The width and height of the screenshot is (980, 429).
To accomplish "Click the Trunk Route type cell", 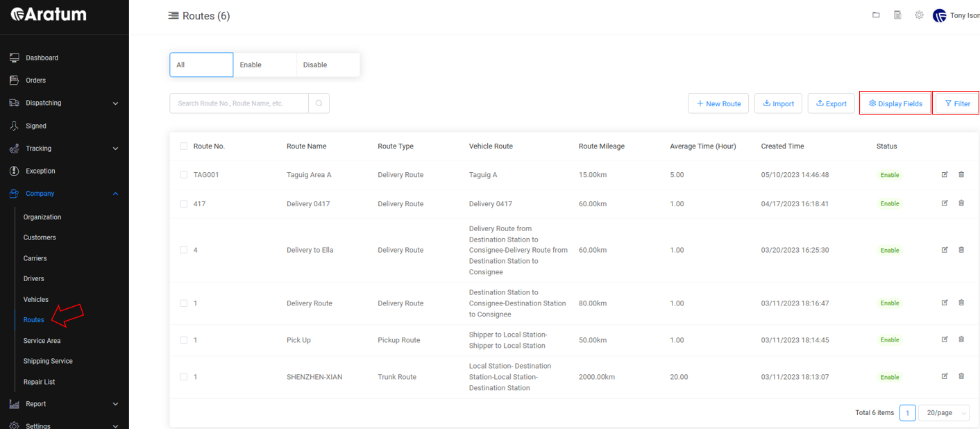I will pyautogui.click(x=397, y=377).
